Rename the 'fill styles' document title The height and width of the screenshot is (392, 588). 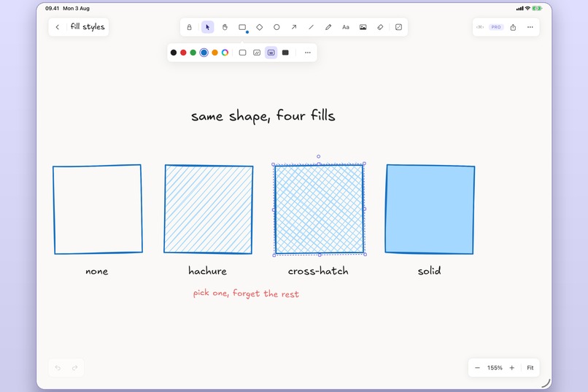tap(88, 26)
